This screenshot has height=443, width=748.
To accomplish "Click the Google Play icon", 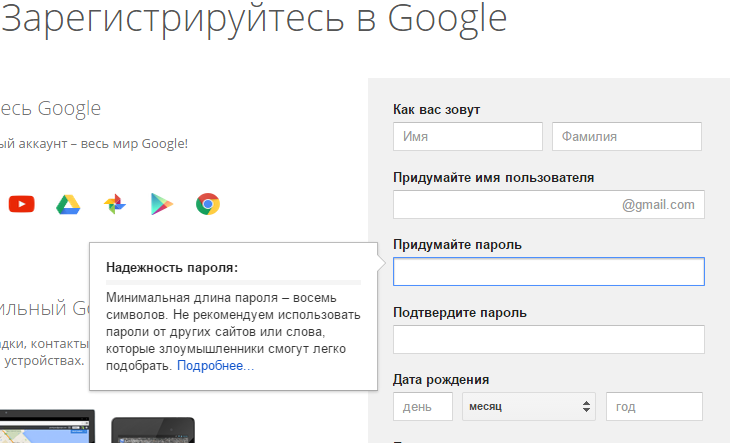I will click(x=161, y=204).
